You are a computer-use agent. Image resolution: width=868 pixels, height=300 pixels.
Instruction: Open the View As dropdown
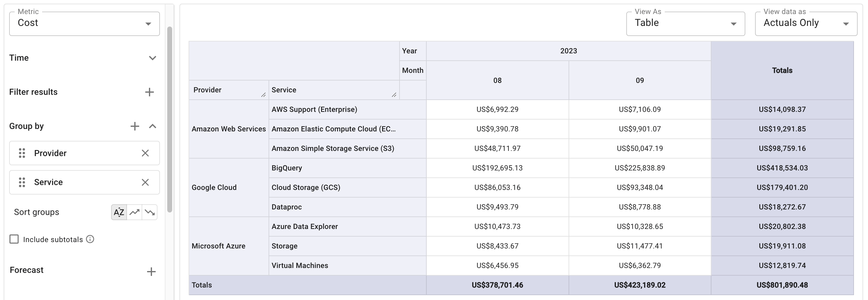pos(685,23)
